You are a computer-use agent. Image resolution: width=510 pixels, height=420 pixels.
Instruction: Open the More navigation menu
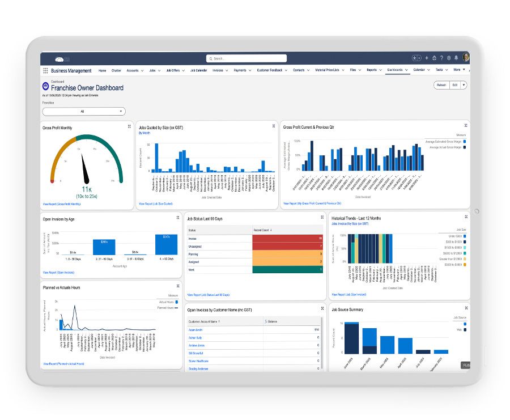pos(458,70)
